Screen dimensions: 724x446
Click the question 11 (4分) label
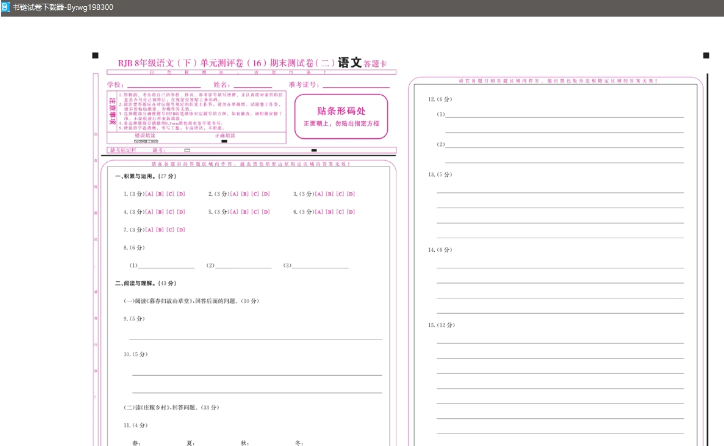tap(135, 425)
